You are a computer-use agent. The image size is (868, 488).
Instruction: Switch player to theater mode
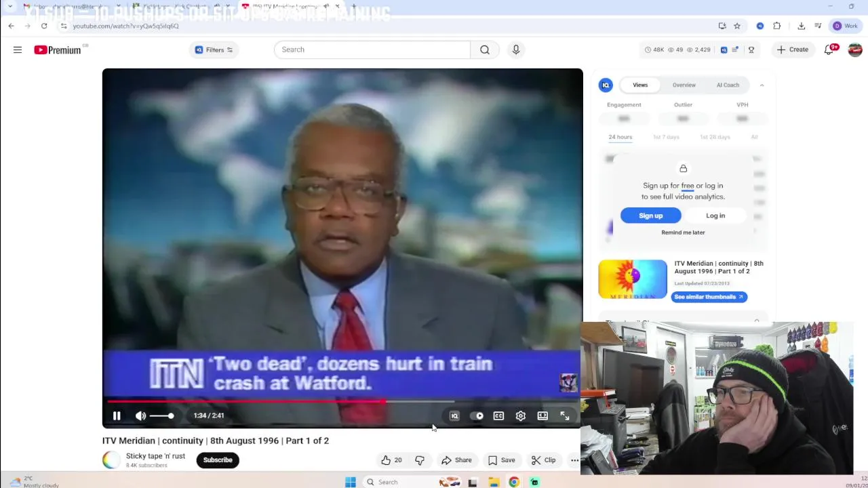542,416
